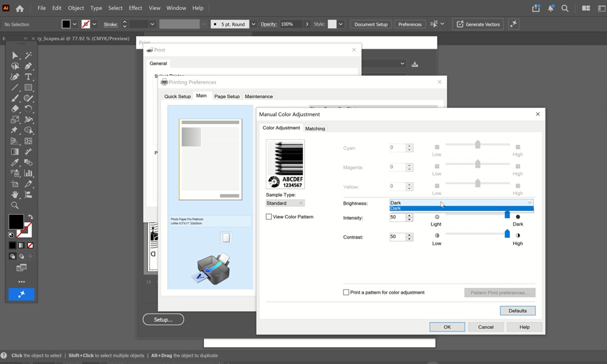Select the Paintbrush tool
The image size is (607, 364).
coord(15,98)
